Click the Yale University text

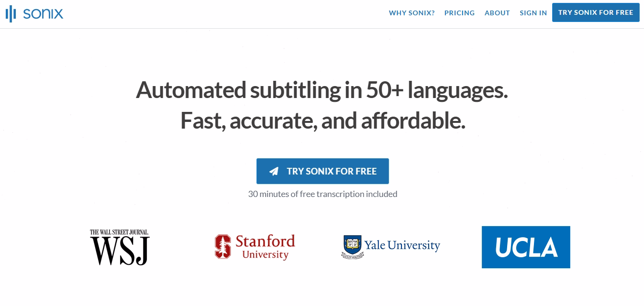(402, 245)
